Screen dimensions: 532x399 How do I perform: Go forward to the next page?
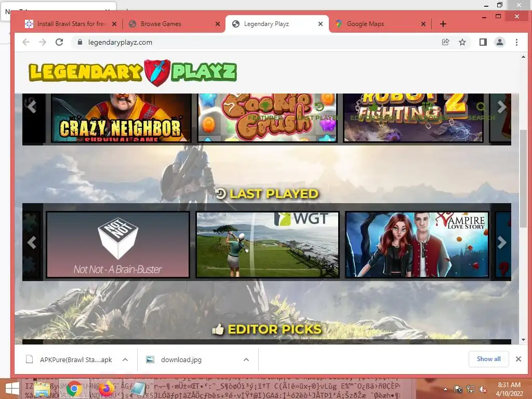[x=43, y=42]
